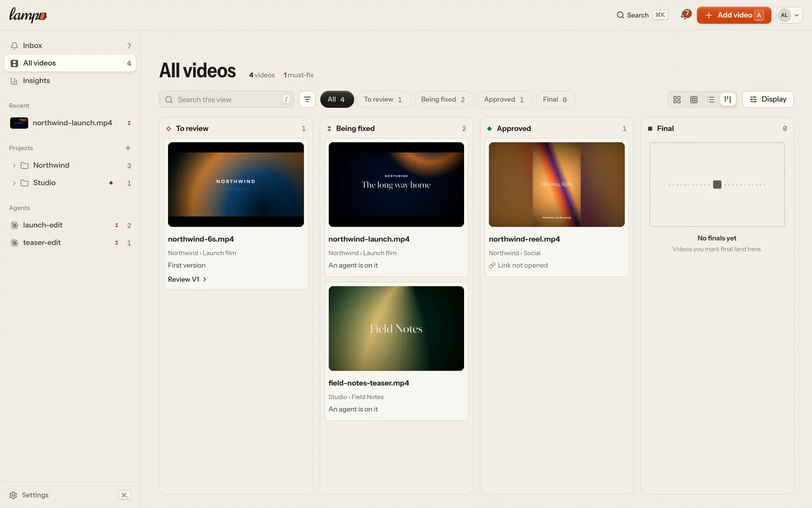Image resolution: width=812 pixels, height=508 pixels.
Task: Open the filter options icon
Action: point(307,100)
